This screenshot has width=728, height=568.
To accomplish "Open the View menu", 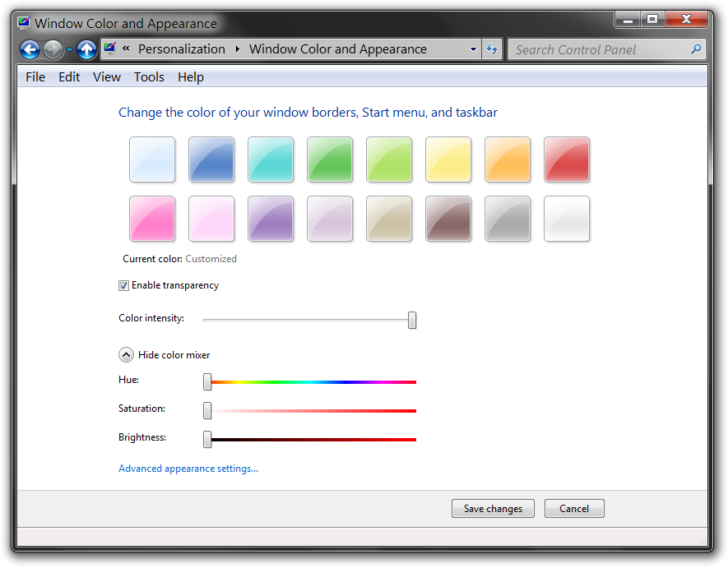I will 107,77.
